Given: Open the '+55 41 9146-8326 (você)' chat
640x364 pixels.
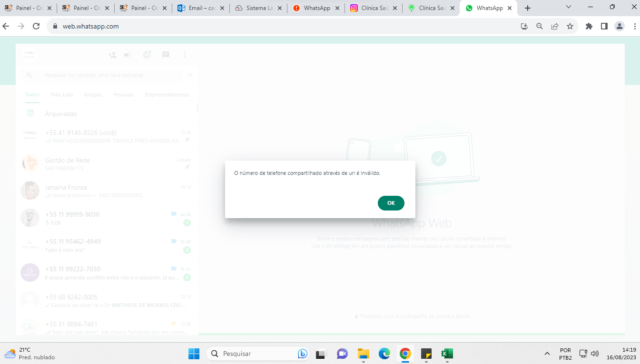Looking at the screenshot, I should (107, 136).
